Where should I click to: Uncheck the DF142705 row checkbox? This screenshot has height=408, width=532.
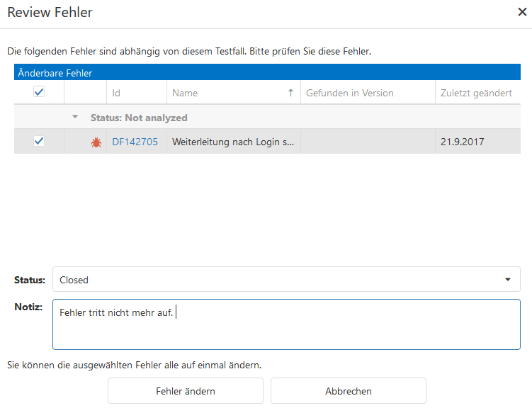(x=39, y=141)
